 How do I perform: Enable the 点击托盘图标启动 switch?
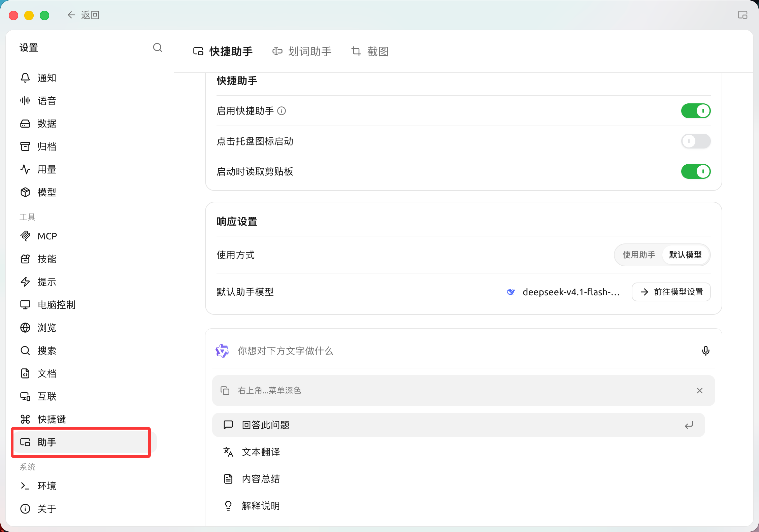[x=696, y=141]
